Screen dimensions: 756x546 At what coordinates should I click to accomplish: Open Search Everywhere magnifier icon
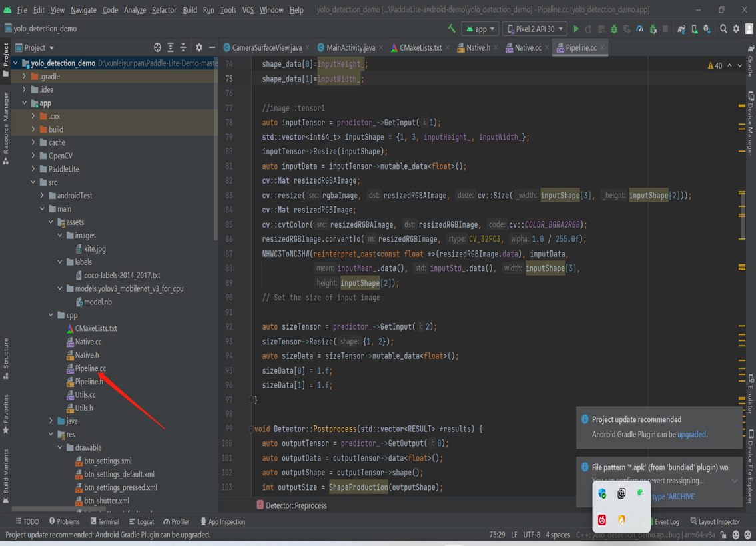[723, 29]
